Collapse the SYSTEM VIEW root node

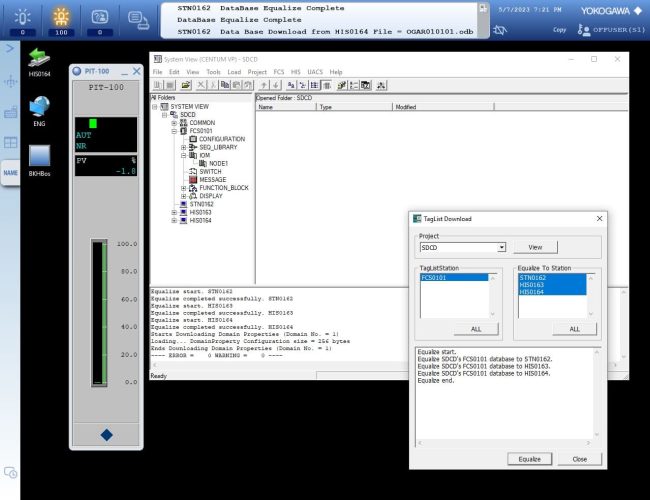click(x=155, y=107)
